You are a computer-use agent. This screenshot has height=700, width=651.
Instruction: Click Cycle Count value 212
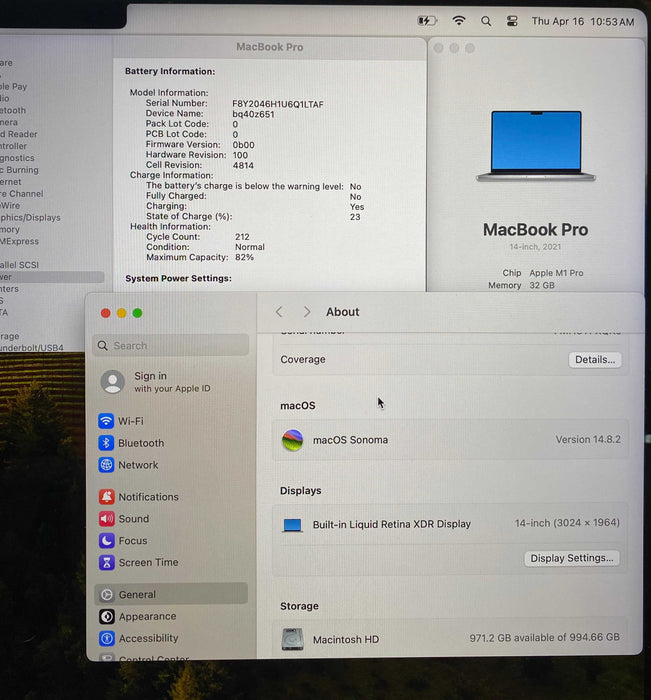click(x=242, y=237)
